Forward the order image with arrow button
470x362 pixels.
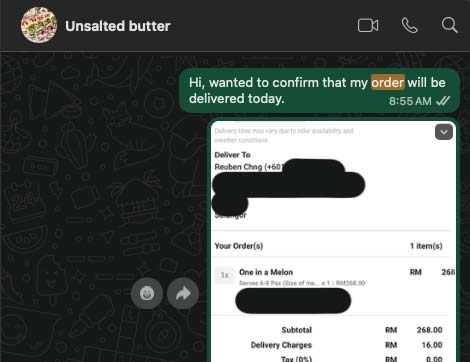(x=183, y=293)
